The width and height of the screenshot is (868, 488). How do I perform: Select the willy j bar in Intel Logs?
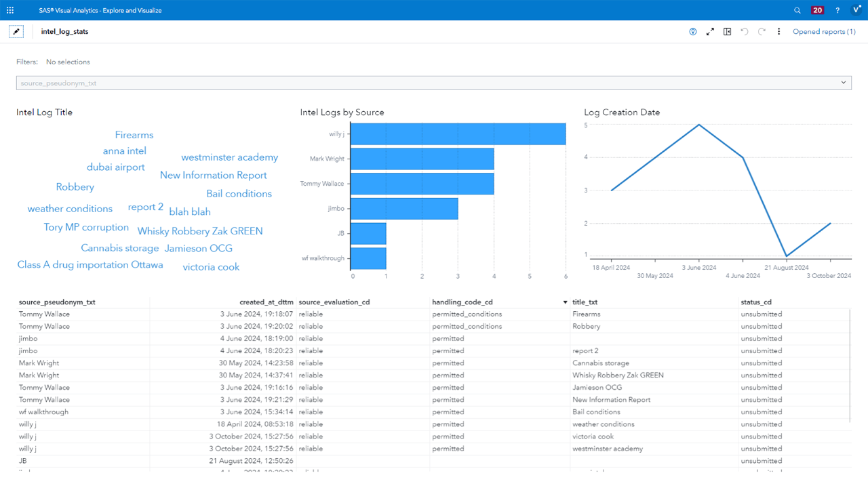click(x=458, y=134)
